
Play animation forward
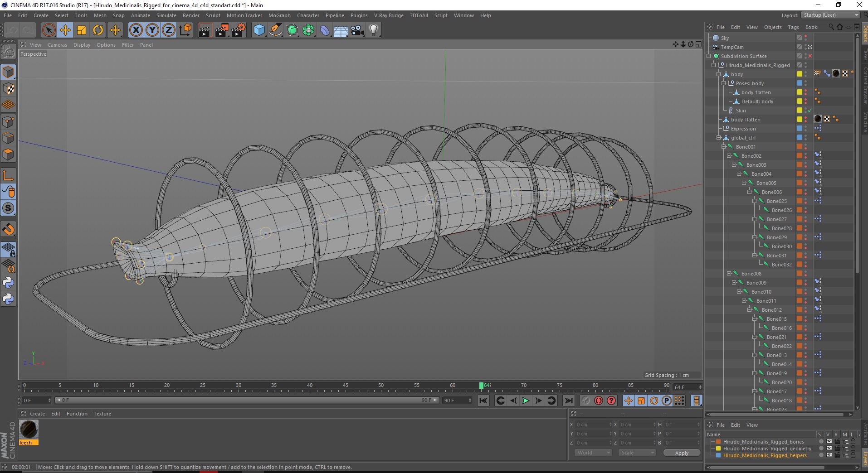tap(526, 401)
